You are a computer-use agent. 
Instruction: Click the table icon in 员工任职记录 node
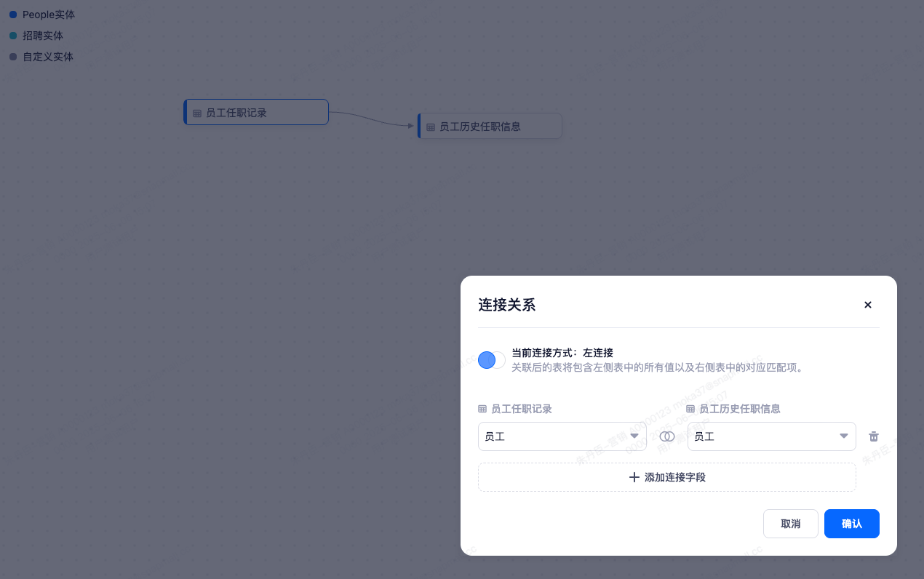point(197,113)
